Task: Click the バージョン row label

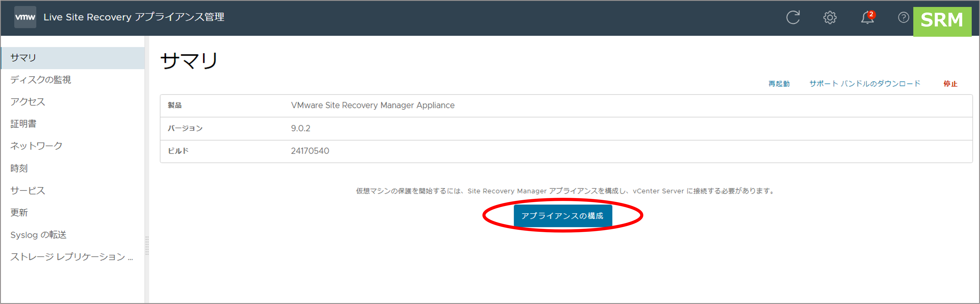Action: [185, 128]
